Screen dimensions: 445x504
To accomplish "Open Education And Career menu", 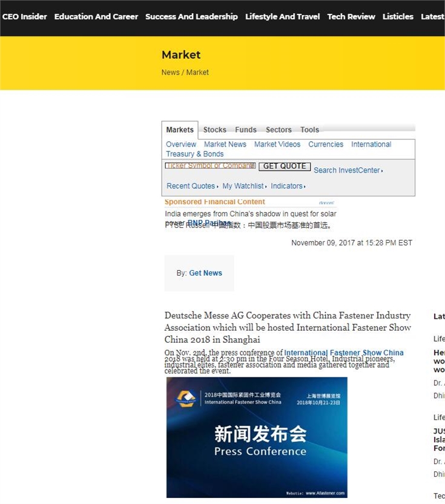I will coord(96,16).
